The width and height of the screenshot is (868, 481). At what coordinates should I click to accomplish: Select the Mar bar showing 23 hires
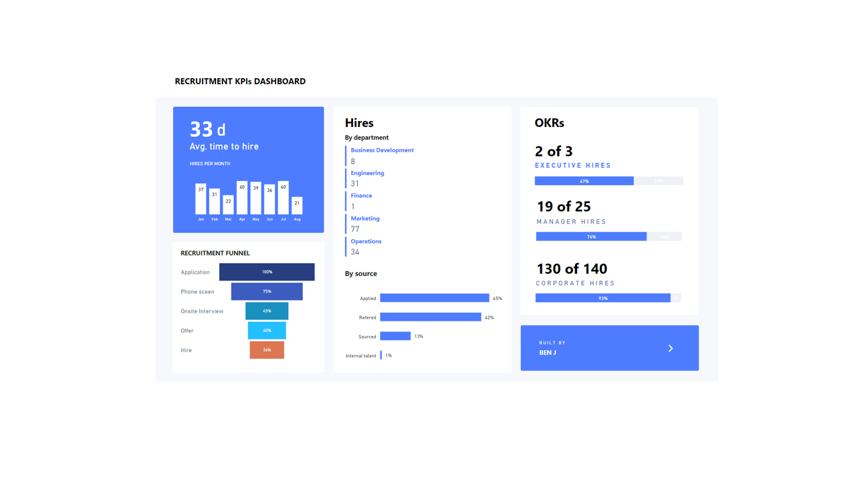point(228,205)
